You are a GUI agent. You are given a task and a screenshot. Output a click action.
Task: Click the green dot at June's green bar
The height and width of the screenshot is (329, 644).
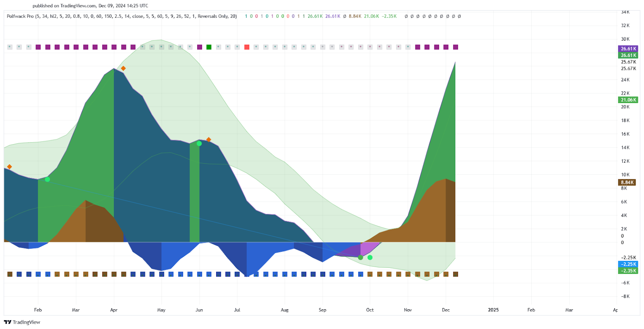[x=199, y=143]
